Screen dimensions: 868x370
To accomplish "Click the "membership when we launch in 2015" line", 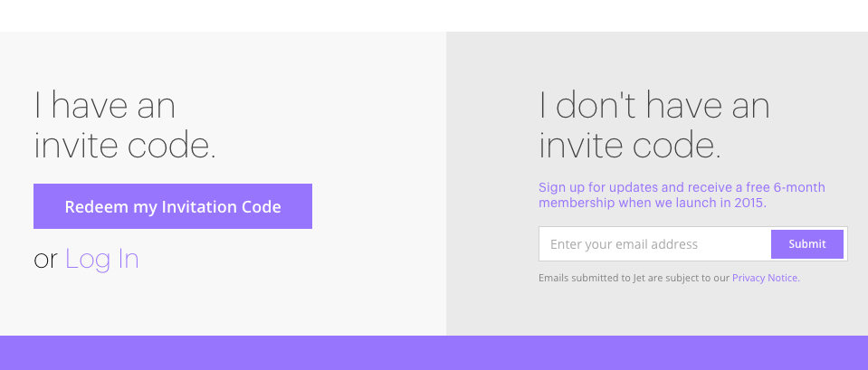I will tap(652, 204).
